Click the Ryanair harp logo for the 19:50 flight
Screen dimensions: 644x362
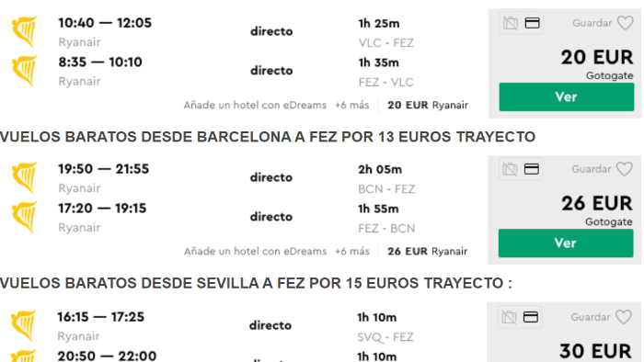25,177
